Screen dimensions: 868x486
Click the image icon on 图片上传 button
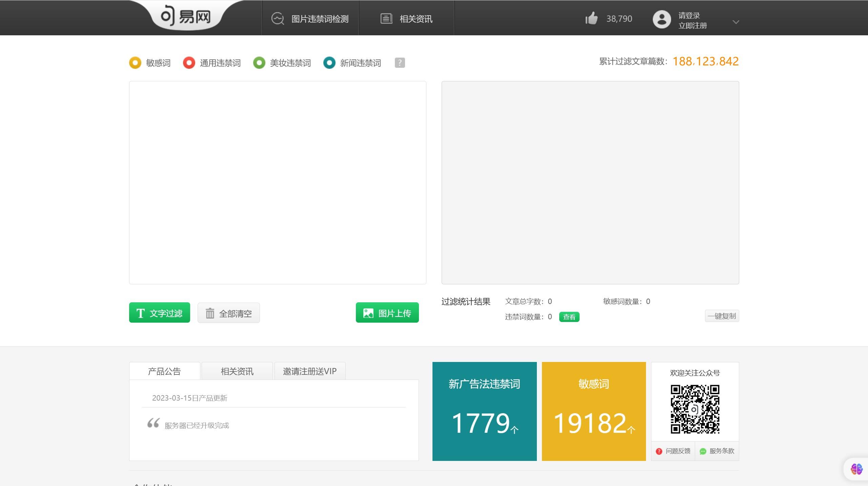tap(369, 312)
